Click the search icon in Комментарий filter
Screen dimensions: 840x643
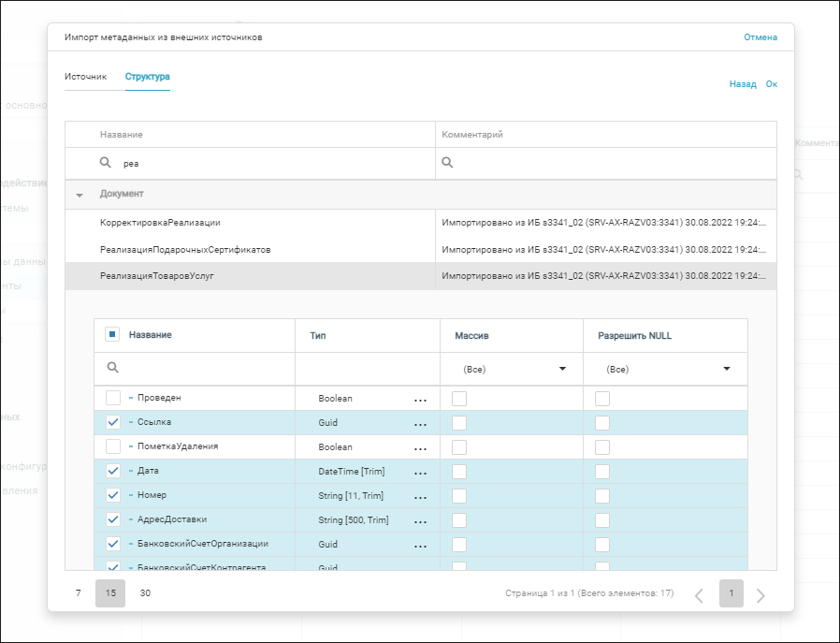point(448,163)
